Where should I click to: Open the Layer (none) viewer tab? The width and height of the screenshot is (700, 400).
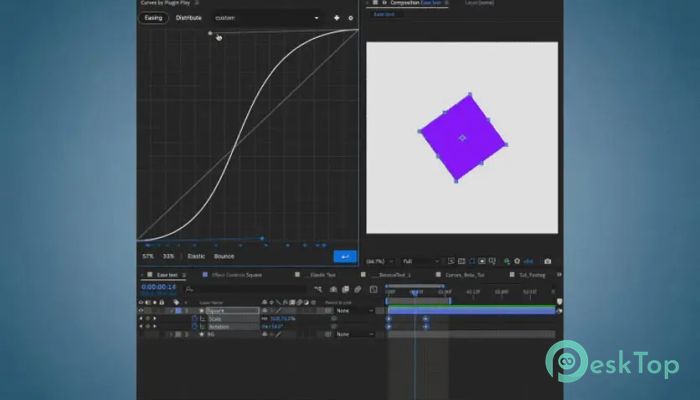tap(479, 3)
